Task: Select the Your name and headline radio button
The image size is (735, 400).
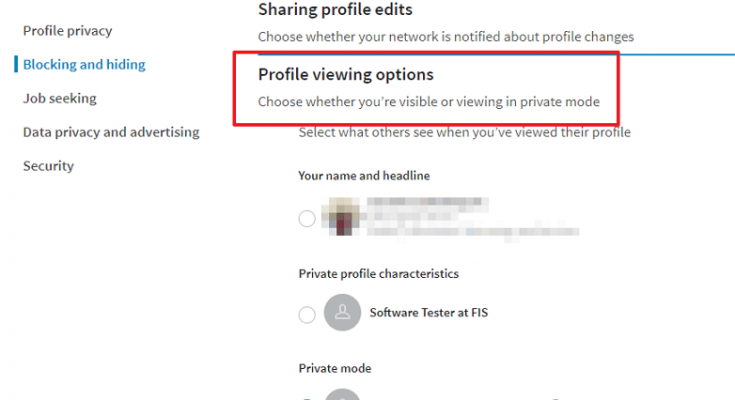Action: [307, 219]
